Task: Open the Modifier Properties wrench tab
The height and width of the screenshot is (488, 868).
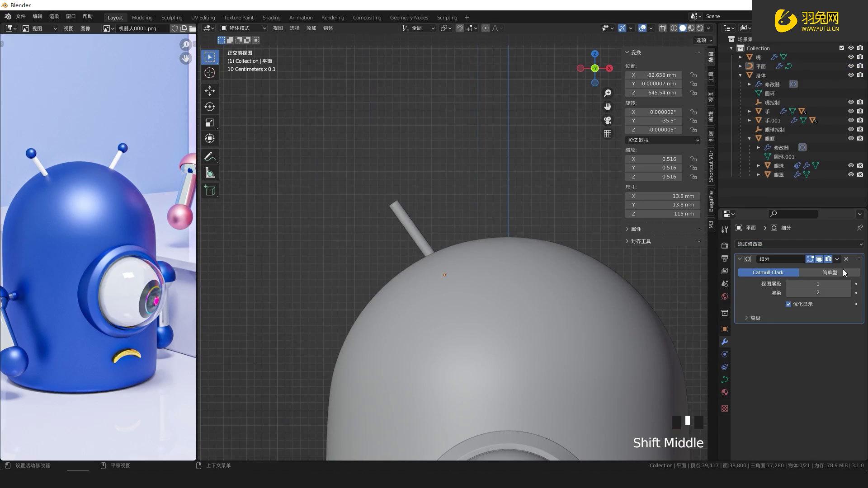Action: click(x=725, y=342)
